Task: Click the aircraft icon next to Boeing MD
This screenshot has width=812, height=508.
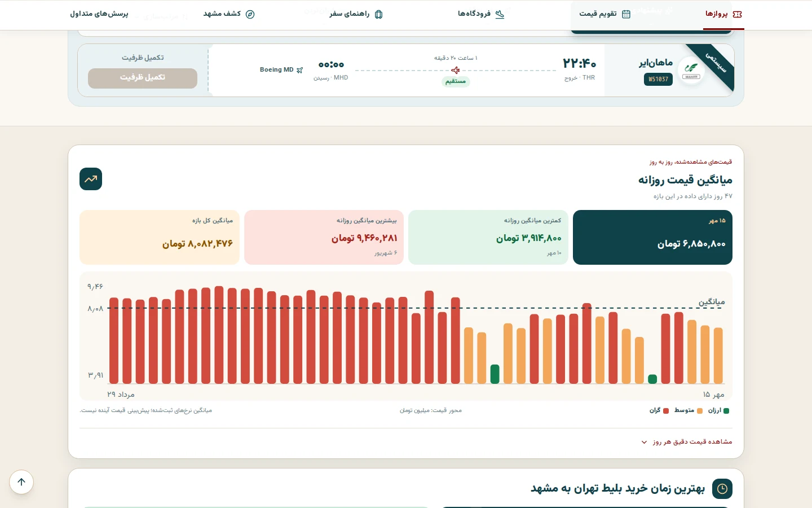Action: coord(300,70)
